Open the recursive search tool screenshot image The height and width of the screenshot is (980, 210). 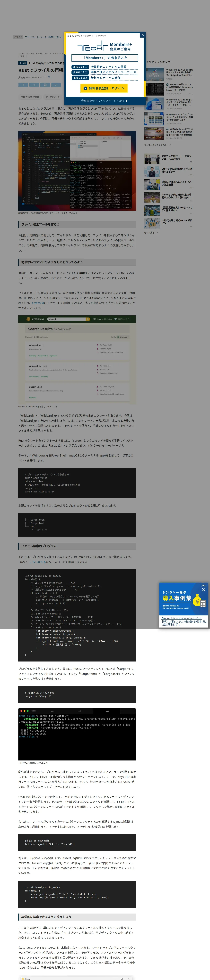tap(77, 171)
